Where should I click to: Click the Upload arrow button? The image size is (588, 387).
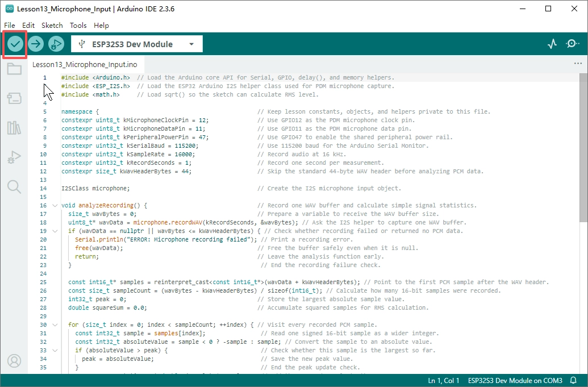36,44
